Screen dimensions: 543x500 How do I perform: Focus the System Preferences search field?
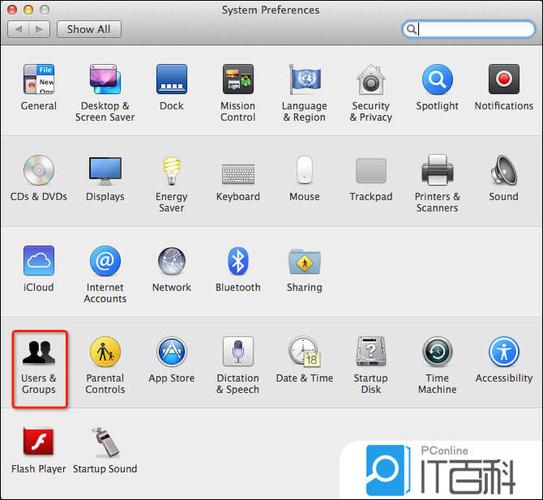(x=469, y=29)
